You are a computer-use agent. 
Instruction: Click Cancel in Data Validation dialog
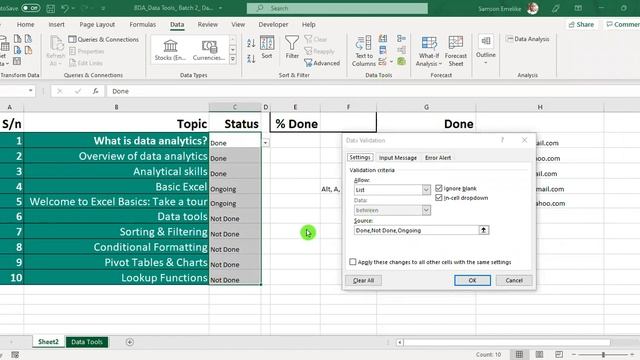click(x=514, y=280)
